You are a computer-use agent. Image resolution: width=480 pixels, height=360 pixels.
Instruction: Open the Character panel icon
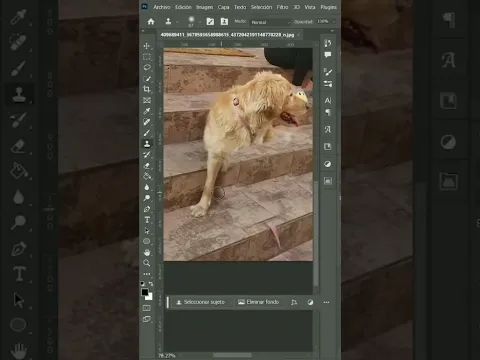pos(328,100)
